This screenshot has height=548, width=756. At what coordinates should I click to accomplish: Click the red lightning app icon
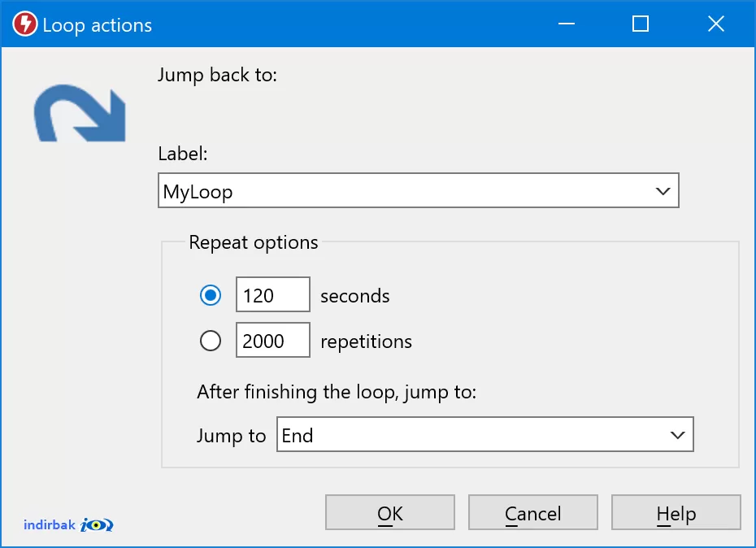click(x=24, y=24)
